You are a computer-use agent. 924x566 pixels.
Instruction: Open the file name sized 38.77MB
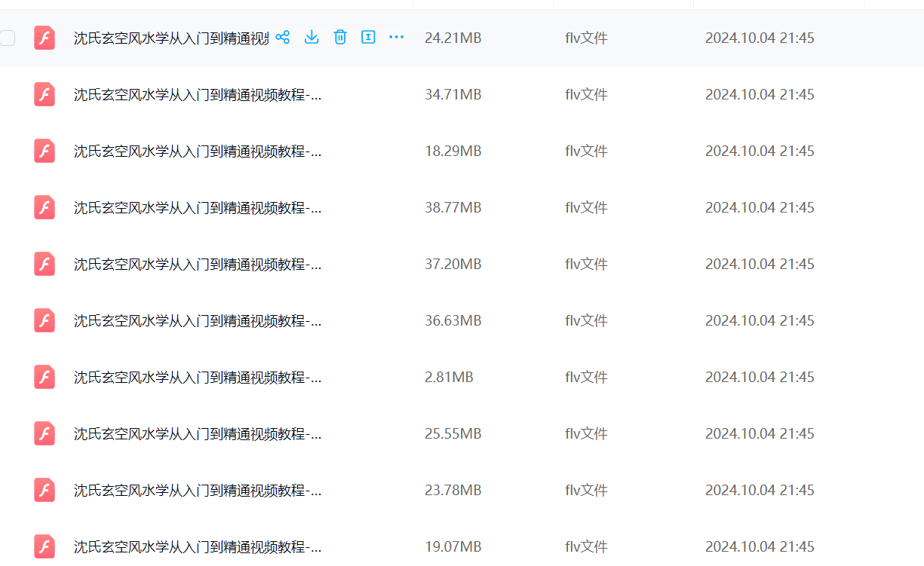[197, 207]
